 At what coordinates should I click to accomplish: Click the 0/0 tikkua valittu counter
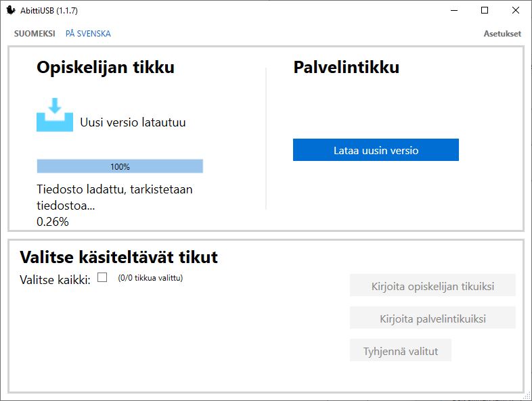pyautogui.click(x=150, y=278)
